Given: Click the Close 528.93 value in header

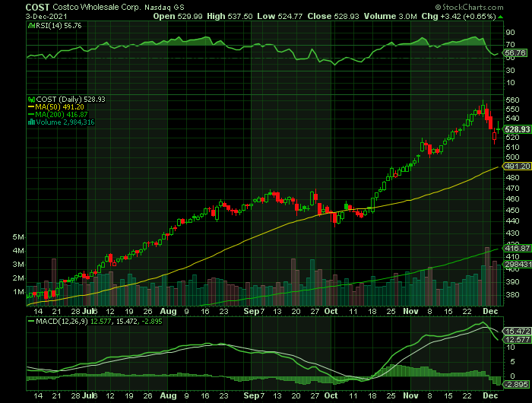Looking at the screenshot, I should [333, 16].
